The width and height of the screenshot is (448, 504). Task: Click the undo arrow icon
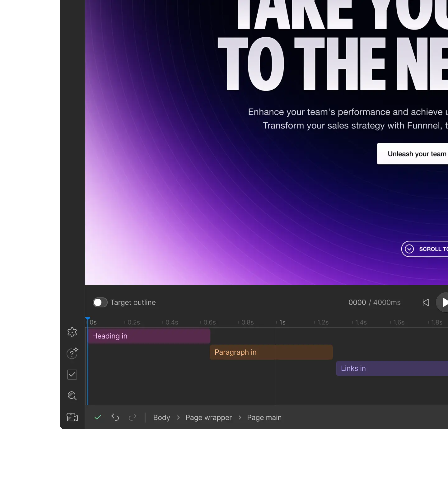[x=115, y=418]
